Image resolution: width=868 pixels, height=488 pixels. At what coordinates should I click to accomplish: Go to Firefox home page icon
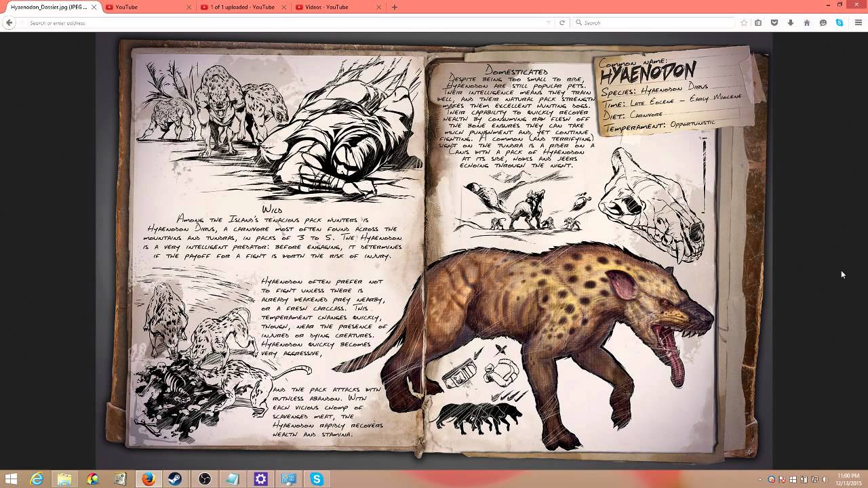coord(807,22)
